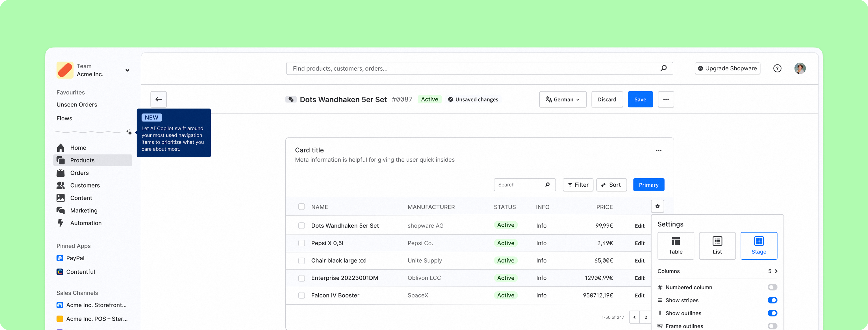This screenshot has width=868, height=330.
Task: Open the user avatar profile
Action: 800,68
